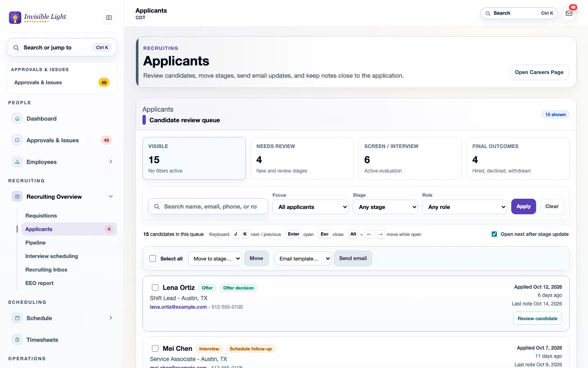Click the purple Apply filter button
Screen dimensions: 588x368
pos(523,206)
